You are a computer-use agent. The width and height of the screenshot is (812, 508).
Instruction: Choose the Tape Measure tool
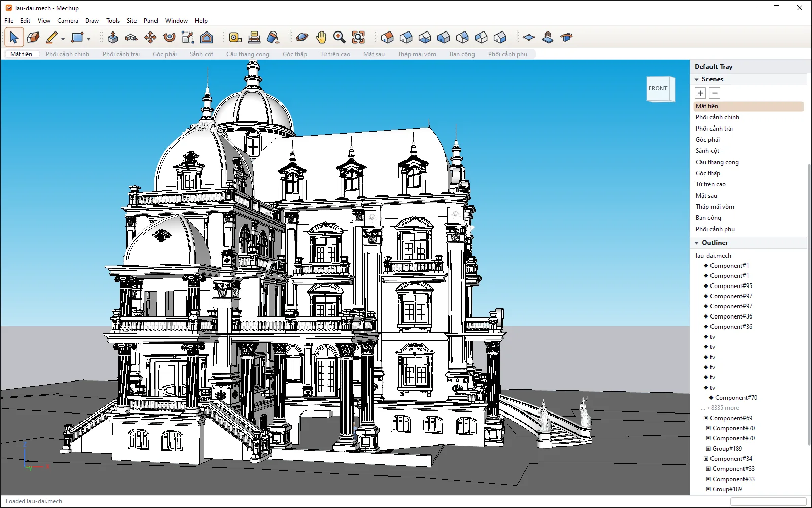coord(235,37)
